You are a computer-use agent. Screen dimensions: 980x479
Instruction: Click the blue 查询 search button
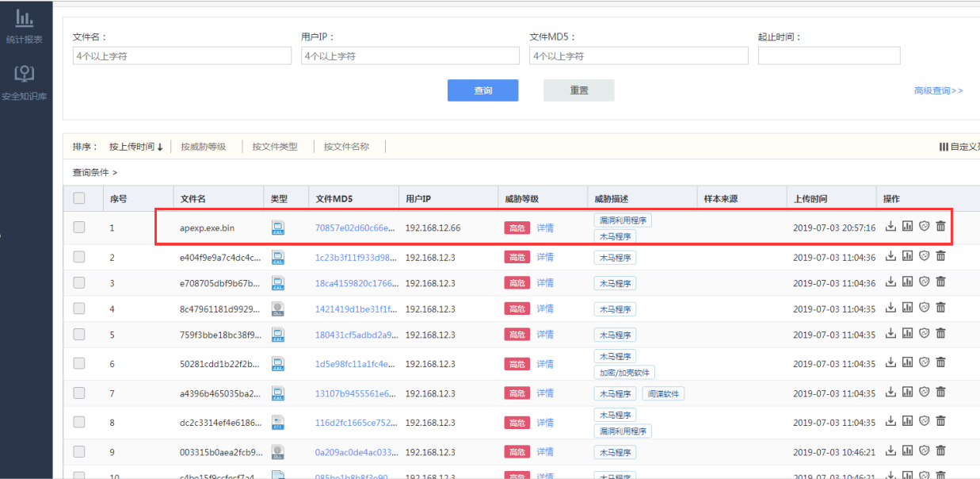tap(482, 90)
